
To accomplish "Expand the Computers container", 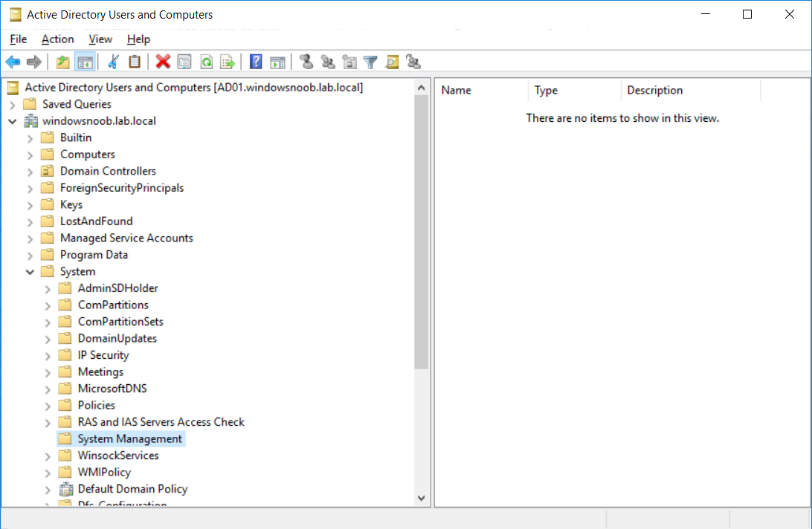I will [30, 155].
